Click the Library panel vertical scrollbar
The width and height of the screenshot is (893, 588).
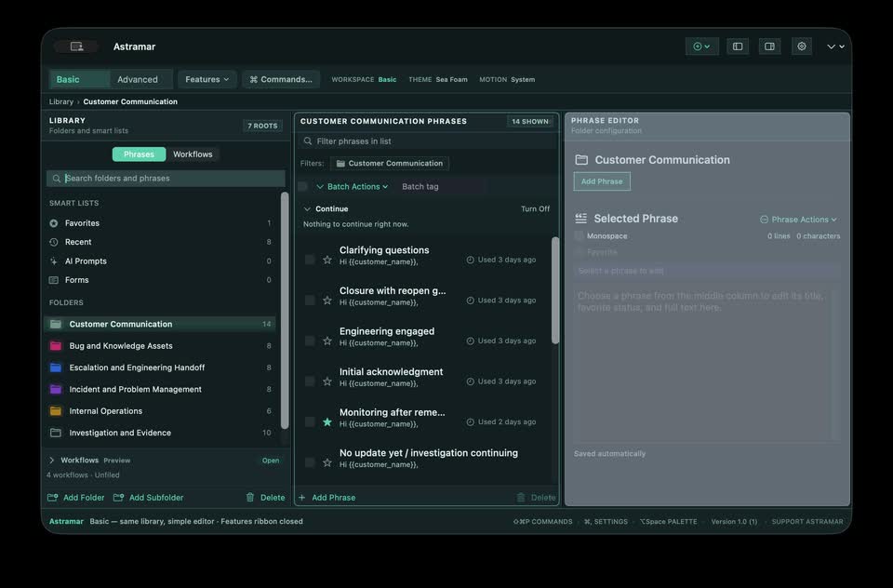click(285, 311)
